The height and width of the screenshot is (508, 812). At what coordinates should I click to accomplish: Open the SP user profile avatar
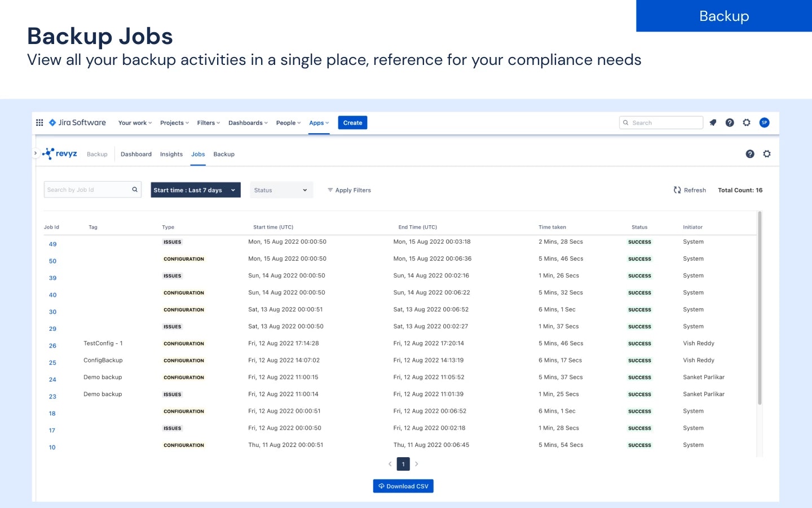[765, 122]
